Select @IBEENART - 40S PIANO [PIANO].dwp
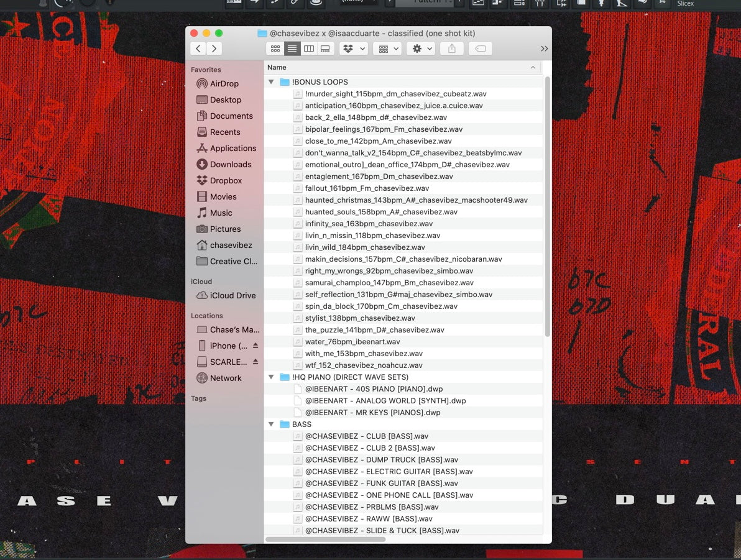The height and width of the screenshot is (560, 741). (403, 389)
